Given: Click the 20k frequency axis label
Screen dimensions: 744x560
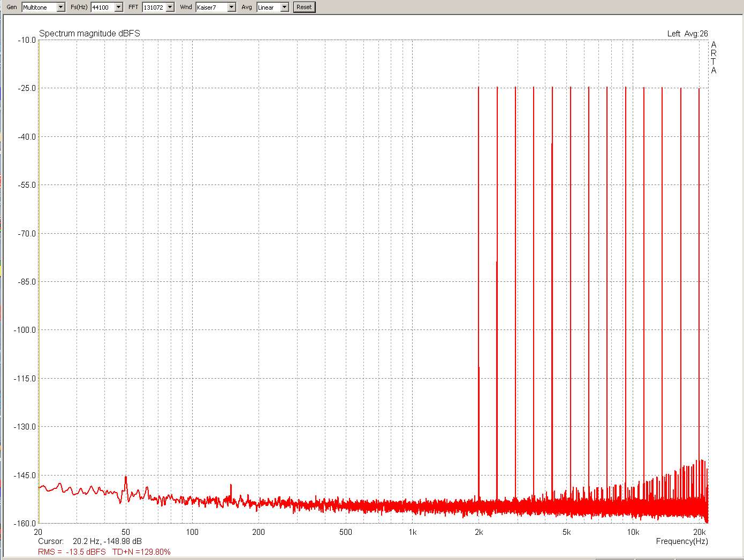Looking at the screenshot, I should 700,532.
